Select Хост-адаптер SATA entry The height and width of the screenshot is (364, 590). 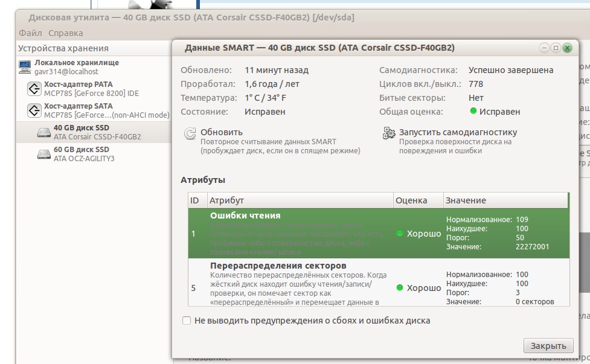(x=94, y=110)
